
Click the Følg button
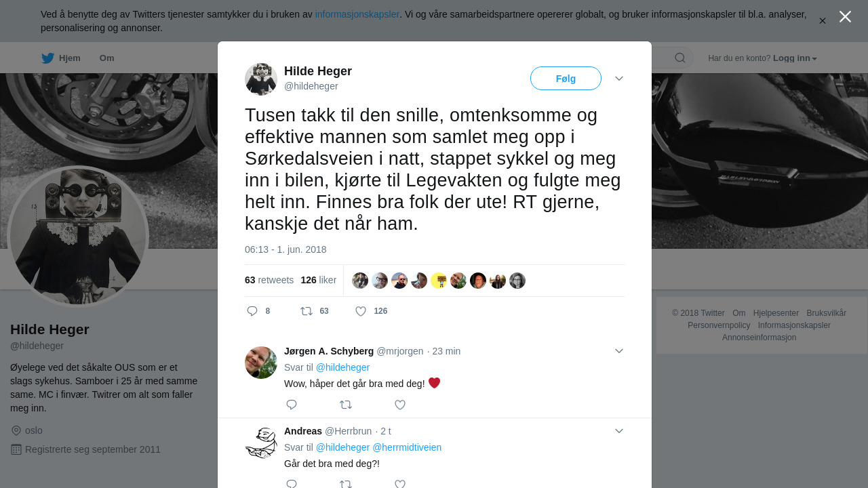tap(566, 79)
